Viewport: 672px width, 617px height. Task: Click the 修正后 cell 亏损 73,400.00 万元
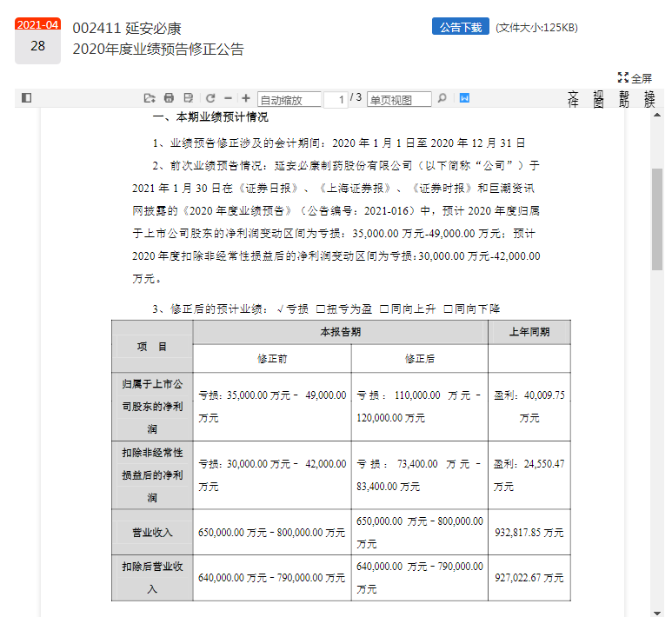click(420, 474)
